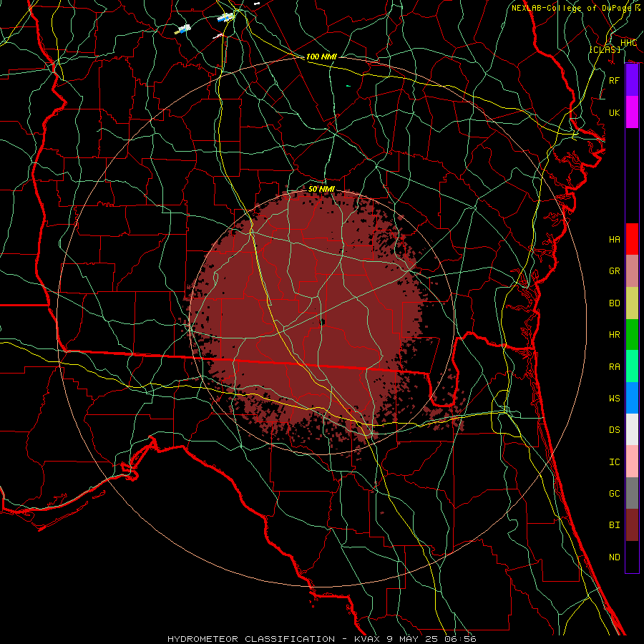The width and height of the screenshot is (644, 644).
Task: Click the BI legend label
Action: [615, 525]
